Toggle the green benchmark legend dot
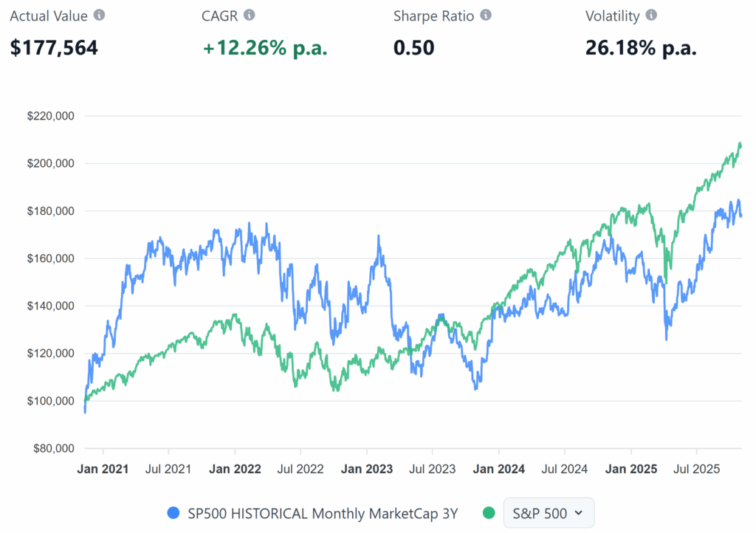This screenshot has width=756, height=533. (489, 513)
